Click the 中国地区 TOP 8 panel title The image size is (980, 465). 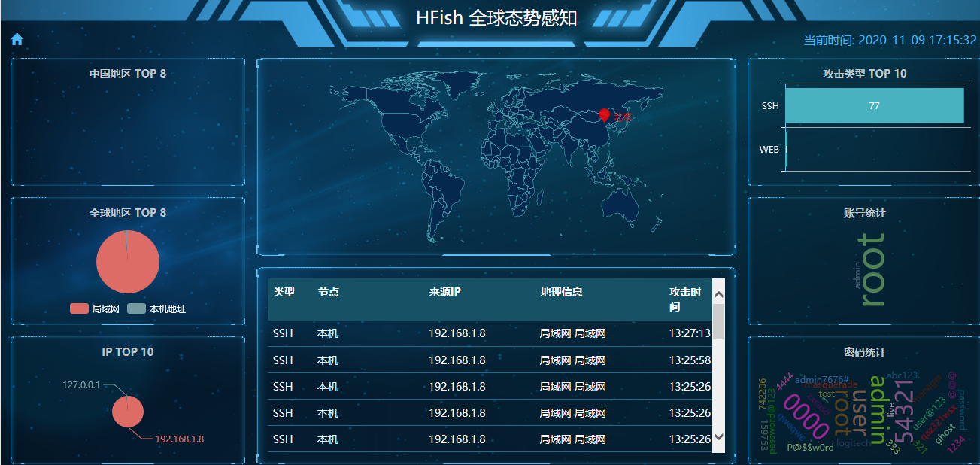coord(128,74)
